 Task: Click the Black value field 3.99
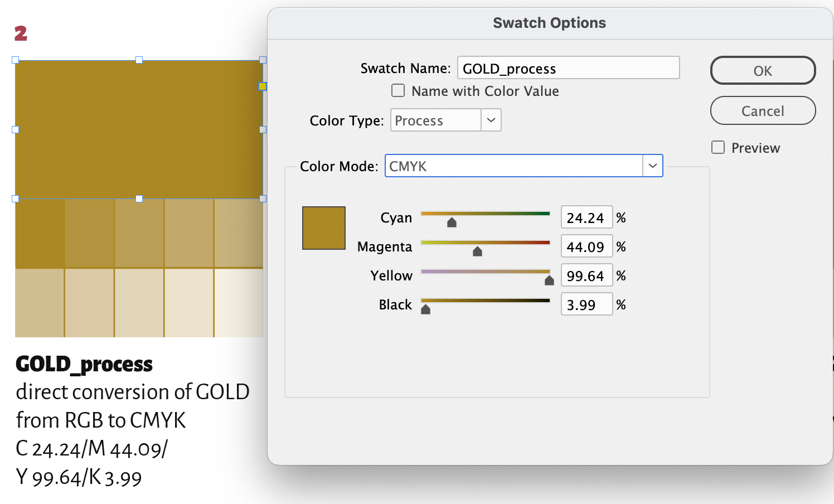tap(586, 304)
